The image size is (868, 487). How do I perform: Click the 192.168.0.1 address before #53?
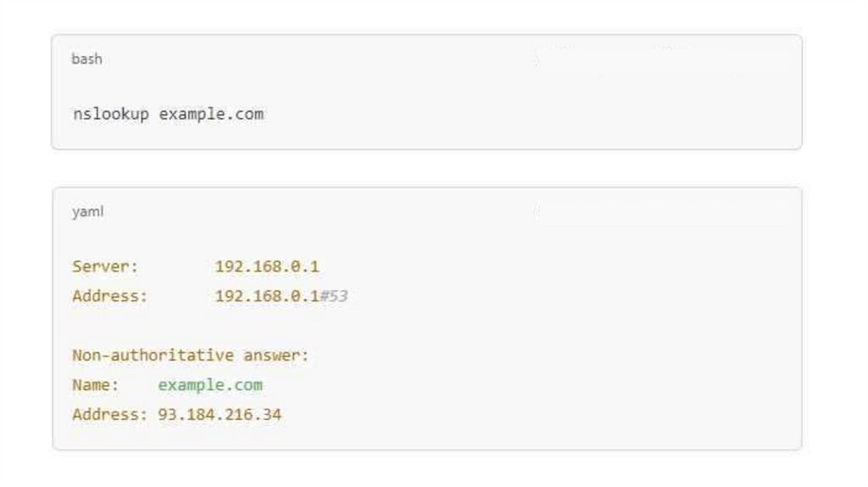(x=266, y=296)
